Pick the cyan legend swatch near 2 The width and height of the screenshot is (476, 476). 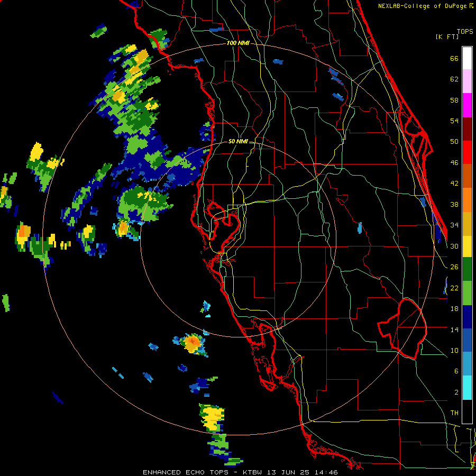(x=467, y=388)
